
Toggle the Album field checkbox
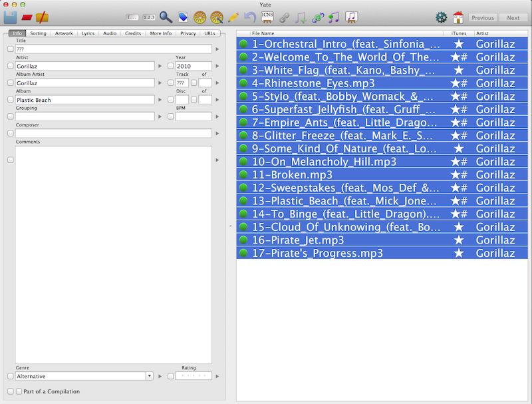click(11, 99)
